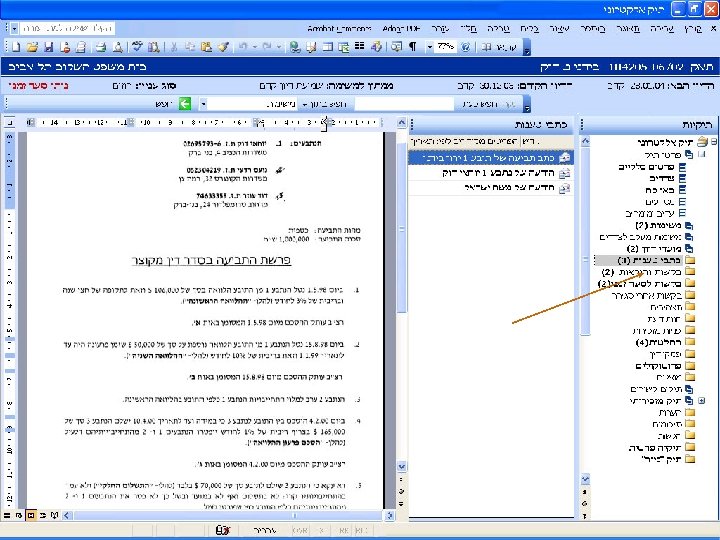
Task: Click the New blank document icon
Action: pyautogui.click(x=16, y=47)
